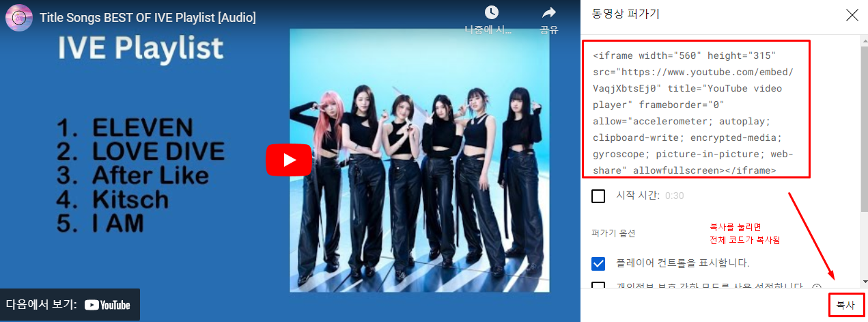This screenshot has height=322, width=868.
Task: Click the scrollbar down arrow
Action: pyautogui.click(x=863, y=281)
